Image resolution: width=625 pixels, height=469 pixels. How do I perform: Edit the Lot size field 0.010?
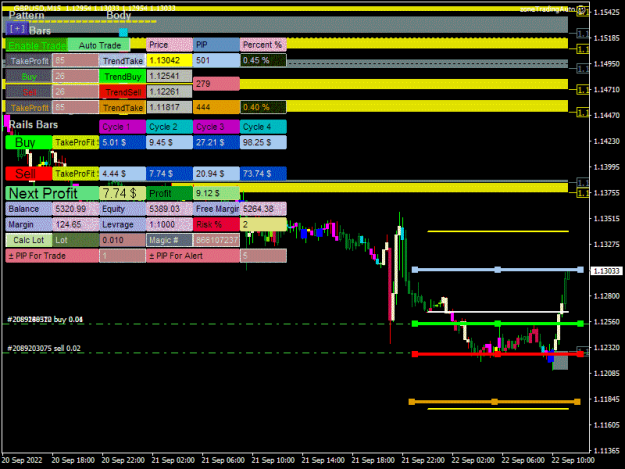click(x=123, y=240)
